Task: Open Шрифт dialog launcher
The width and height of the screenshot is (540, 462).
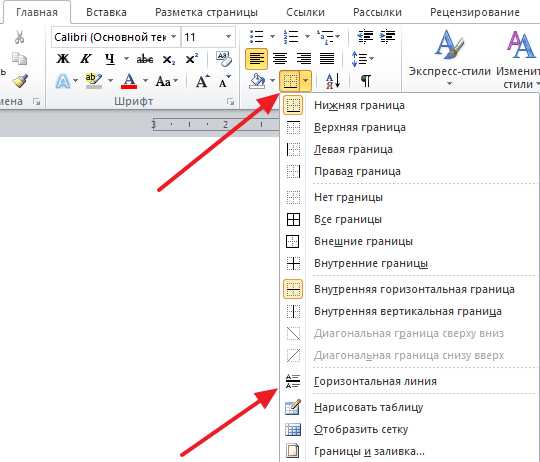Action: click(230, 102)
